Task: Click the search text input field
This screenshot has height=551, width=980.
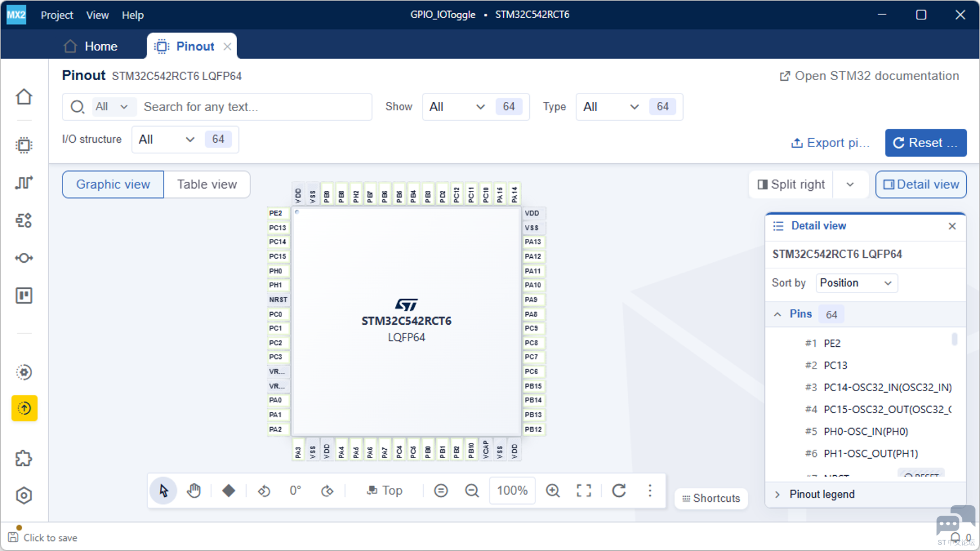Action: (x=254, y=107)
